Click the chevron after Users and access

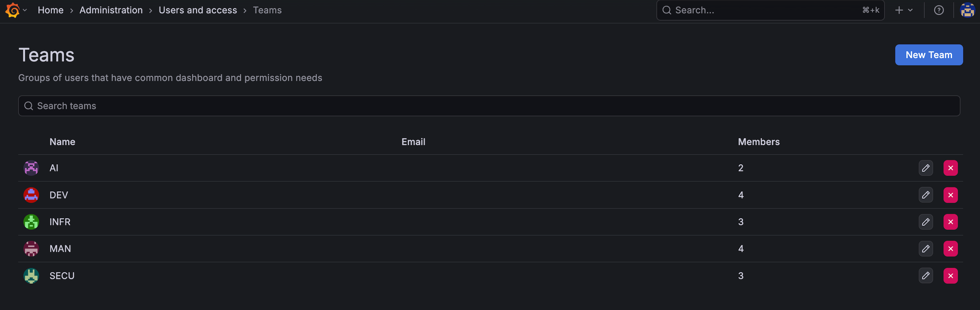pos(245,10)
